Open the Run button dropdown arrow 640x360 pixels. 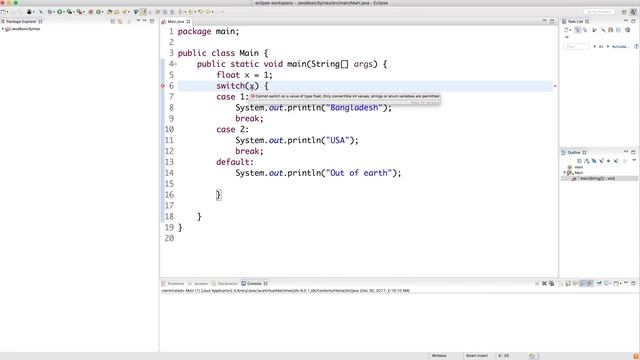(64, 12)
